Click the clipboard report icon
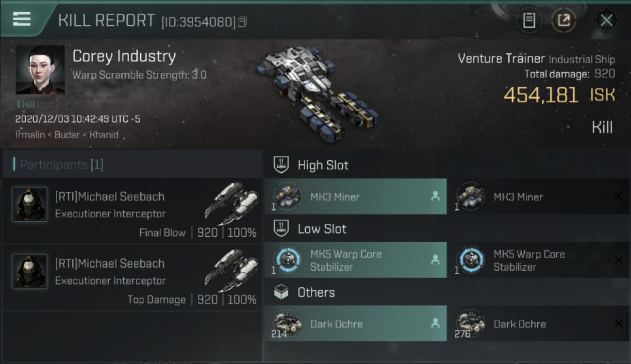The width and height of the screenshot is (631, 364). tap(529, 20)
